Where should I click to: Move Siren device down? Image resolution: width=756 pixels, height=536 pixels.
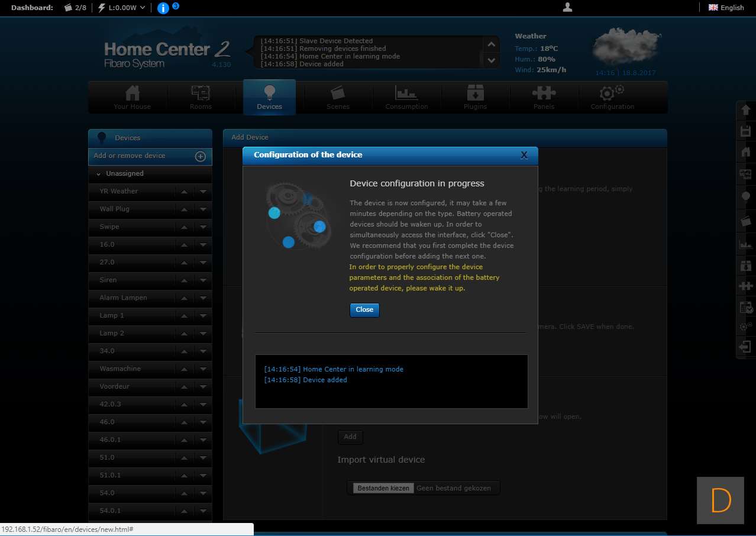203,280
